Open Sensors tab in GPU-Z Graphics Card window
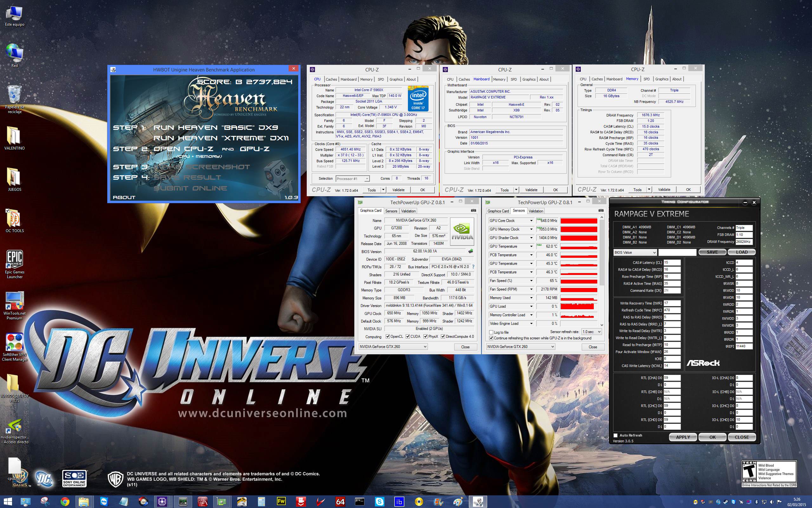The height and width of the screenshot is (508, 812). (391, 211)
